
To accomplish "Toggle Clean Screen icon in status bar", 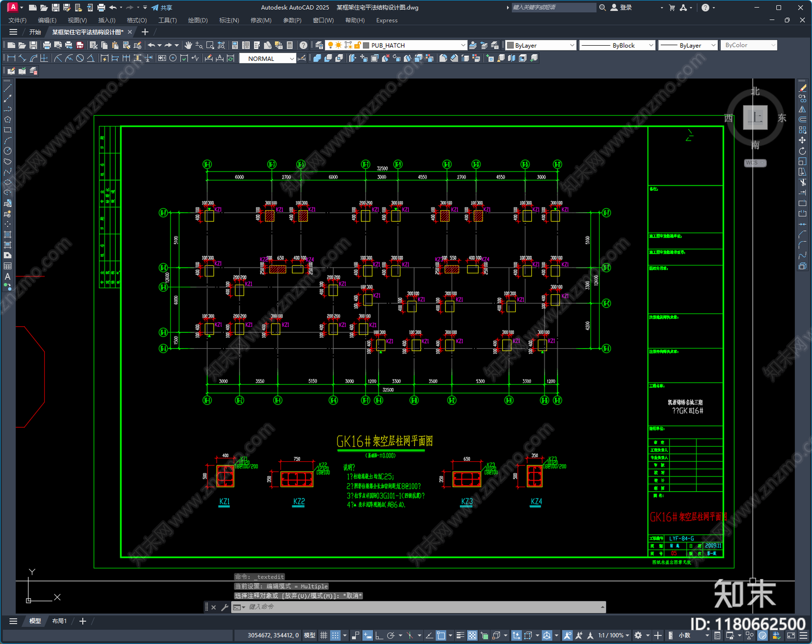I will tap(791, 635).
